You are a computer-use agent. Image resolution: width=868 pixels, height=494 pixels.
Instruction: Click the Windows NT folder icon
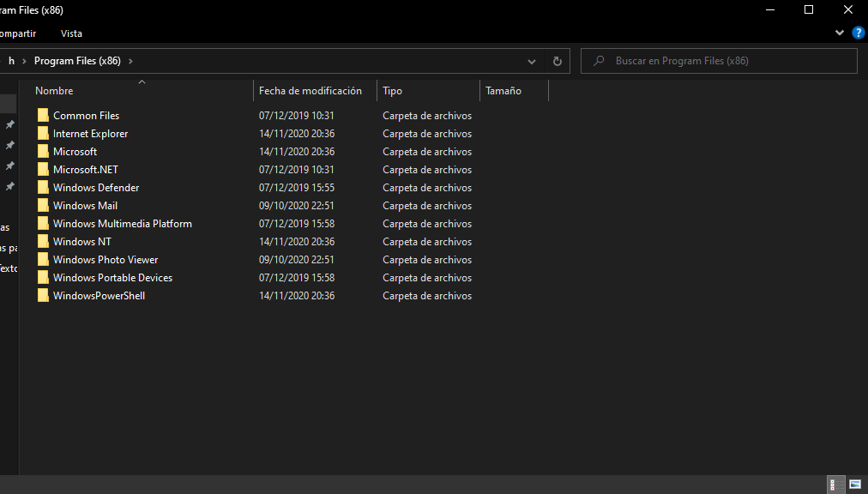(x=43, y=242)
